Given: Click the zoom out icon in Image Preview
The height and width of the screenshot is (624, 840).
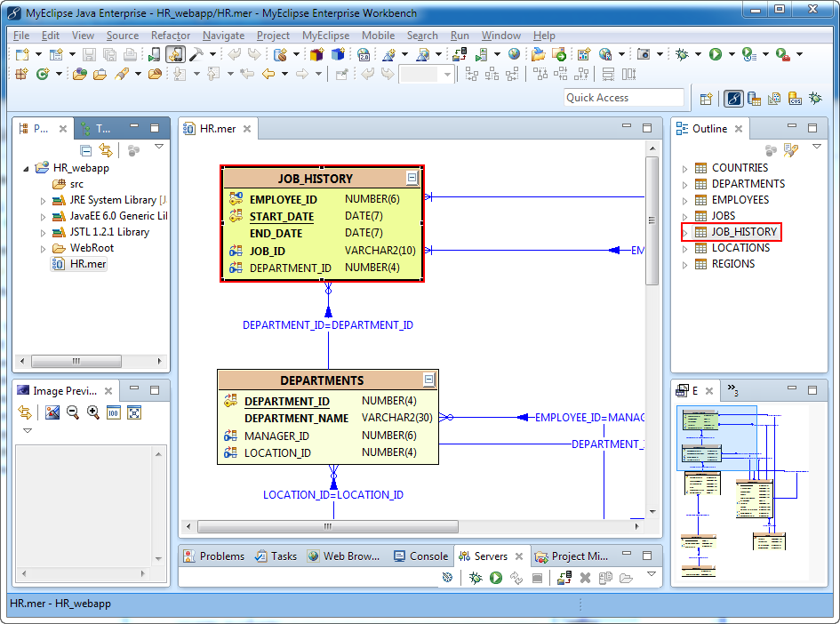Looking at the screenshot, I should point(73,412).
